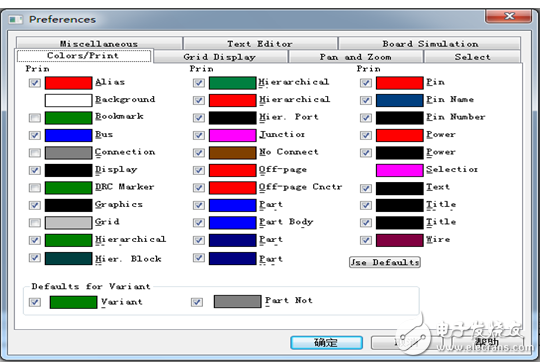The image size is (543, 364).
Task: Open the maroon Wire color swatch
Action: [x=400, y=240]
